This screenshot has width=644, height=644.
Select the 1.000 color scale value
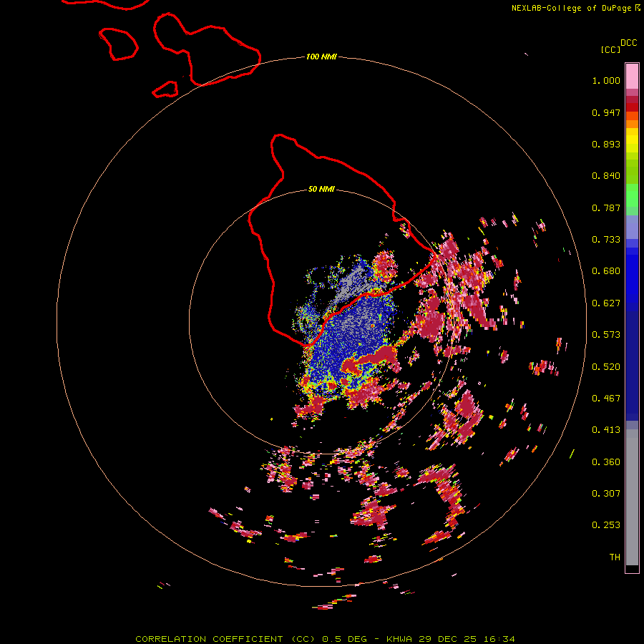[606, 80]
